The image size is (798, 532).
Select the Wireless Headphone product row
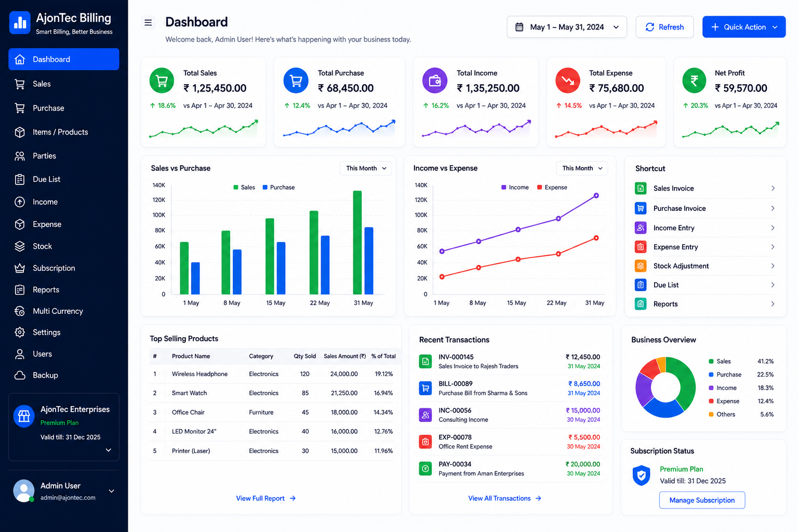(x=274, y=374)
